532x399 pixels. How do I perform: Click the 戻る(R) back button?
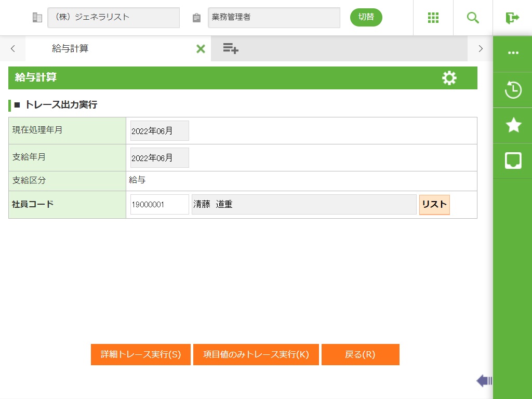click(x=360, y=354)
